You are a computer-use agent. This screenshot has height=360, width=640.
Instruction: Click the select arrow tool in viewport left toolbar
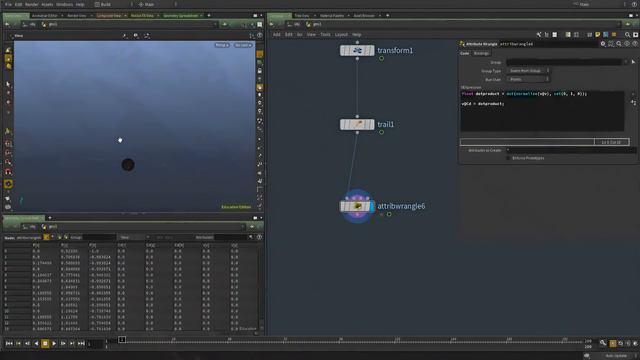pyautogui.click(x=8, y=84)
